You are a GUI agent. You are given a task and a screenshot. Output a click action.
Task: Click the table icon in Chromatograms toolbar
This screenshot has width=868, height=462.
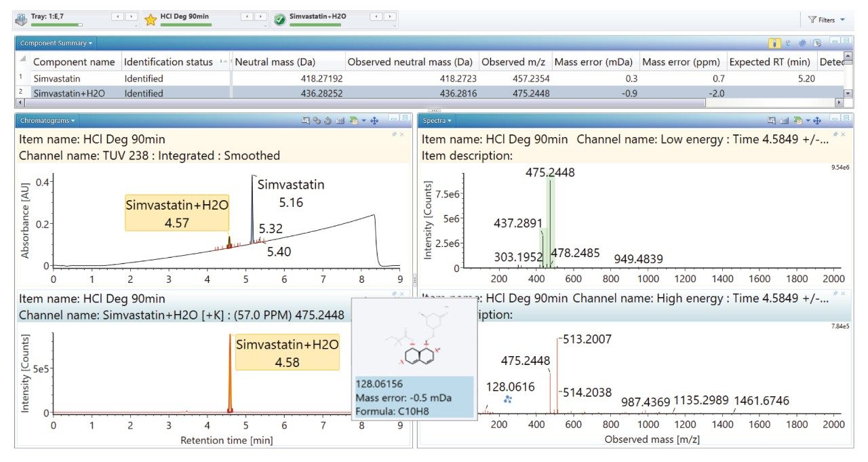click(340, 120)
